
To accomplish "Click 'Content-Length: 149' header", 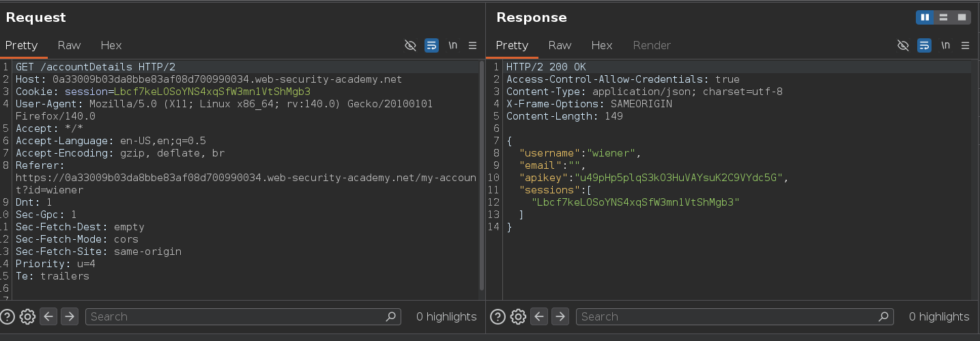I will click(x=564, y=116).
